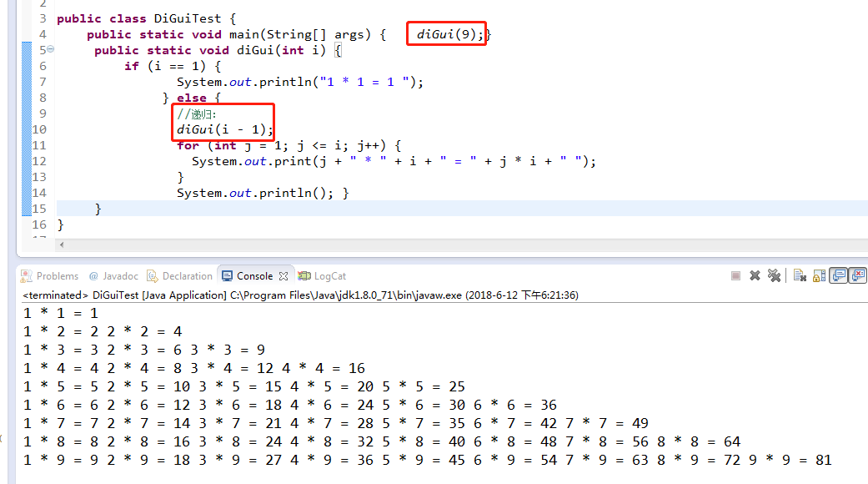
Task: Click the closing brace on line 15
Action: pos(98,209)
